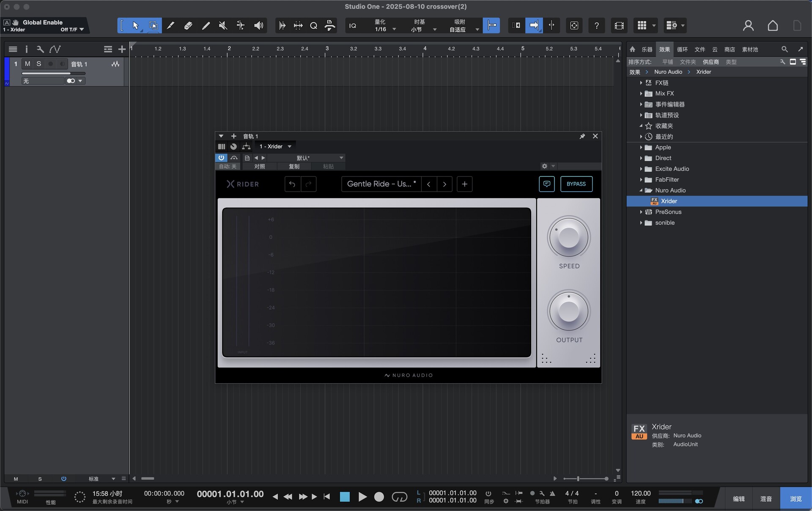
Task: Open the 编辑 editor view
Action: tap(738, 499)
